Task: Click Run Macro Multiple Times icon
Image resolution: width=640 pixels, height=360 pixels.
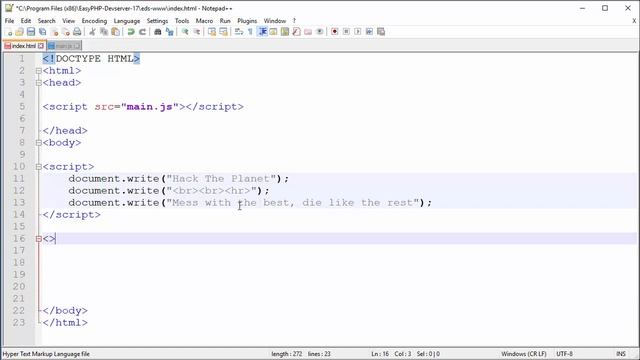Action: coord(369,32)
